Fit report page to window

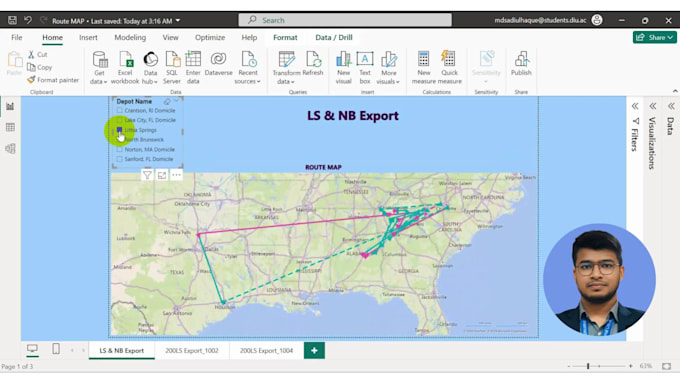pos(667,366)
